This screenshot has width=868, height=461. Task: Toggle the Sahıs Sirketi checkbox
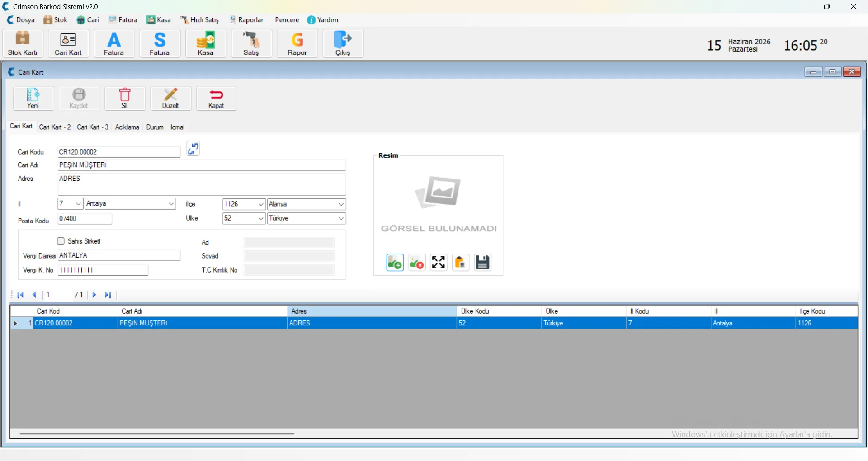tap(61, 241)
